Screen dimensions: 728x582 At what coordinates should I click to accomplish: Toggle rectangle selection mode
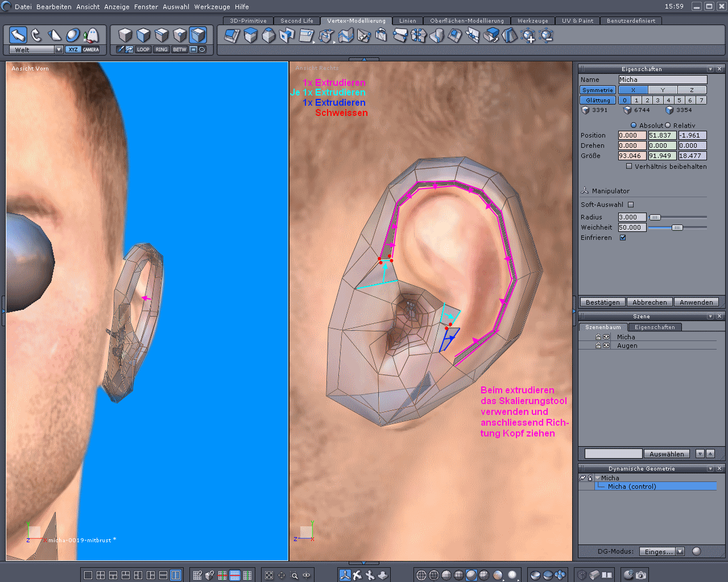(x=193, y=49)
